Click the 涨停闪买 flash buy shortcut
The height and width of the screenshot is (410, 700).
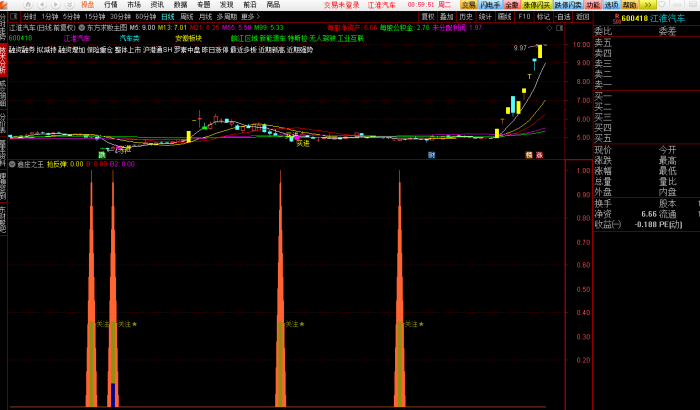click(537, 5)
